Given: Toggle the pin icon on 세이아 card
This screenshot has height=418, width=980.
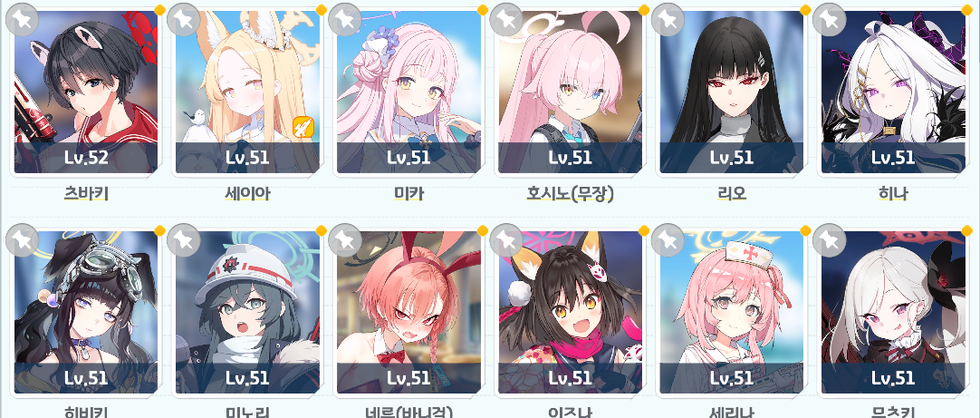Looking at the screenshot, I should pyautogui.click(x=183, y=19).
